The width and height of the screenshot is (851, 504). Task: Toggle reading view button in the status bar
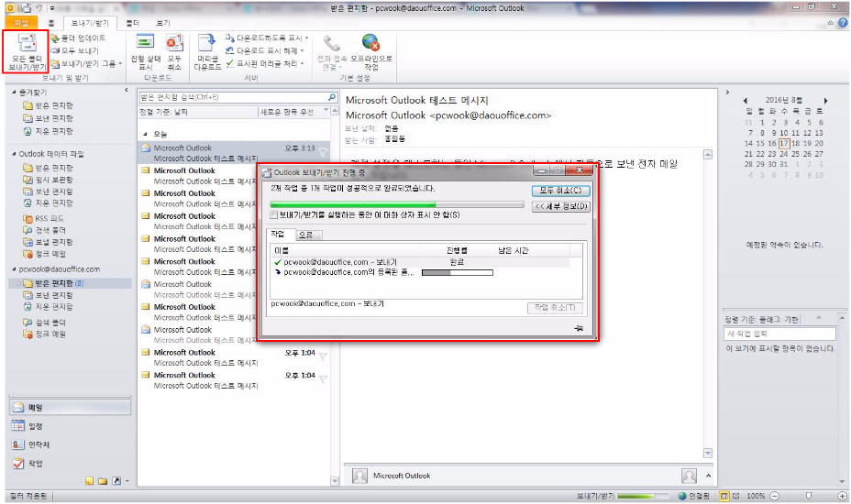pyautogui.click(x=736, y=496)
